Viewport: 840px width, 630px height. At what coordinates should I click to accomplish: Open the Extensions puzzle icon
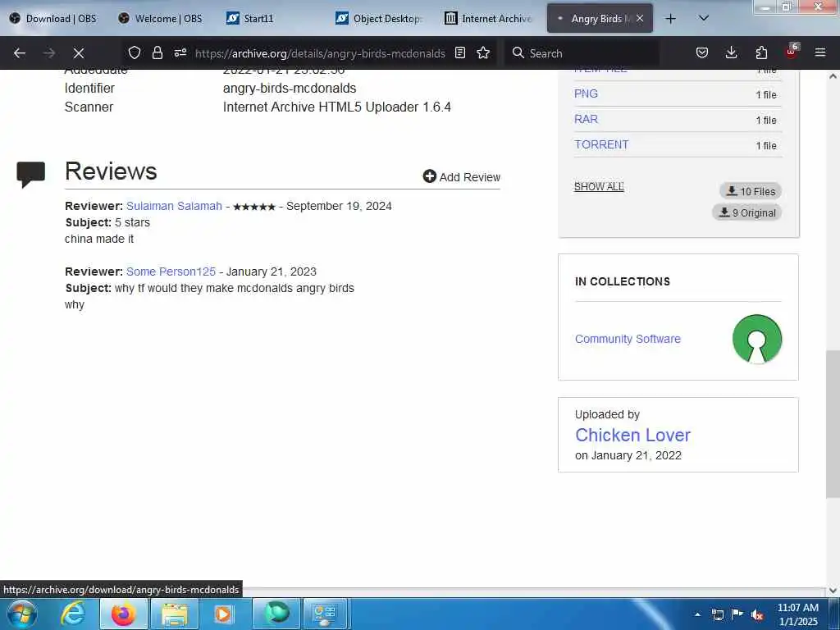[x=761, y=52]
